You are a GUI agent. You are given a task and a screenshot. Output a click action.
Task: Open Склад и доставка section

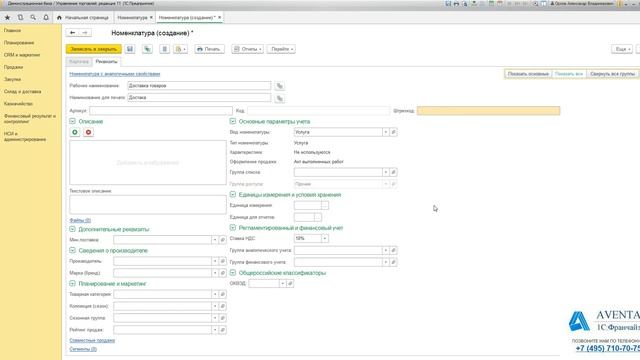coord(22,91)
